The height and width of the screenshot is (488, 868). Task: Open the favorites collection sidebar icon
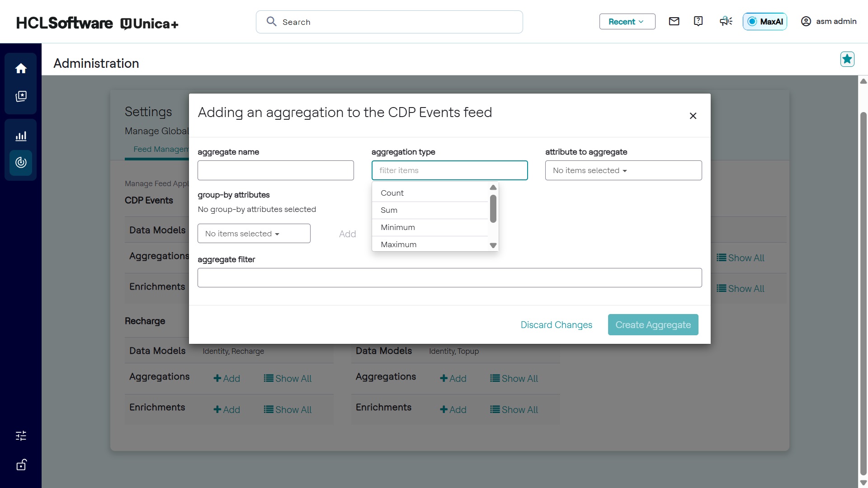[x=21, y=96]
